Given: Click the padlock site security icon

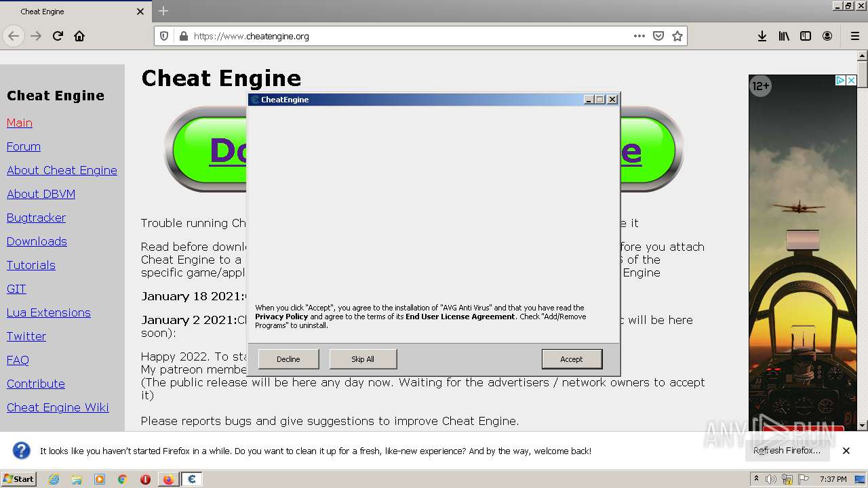Looking at the screenshot, I should (182, 36).
